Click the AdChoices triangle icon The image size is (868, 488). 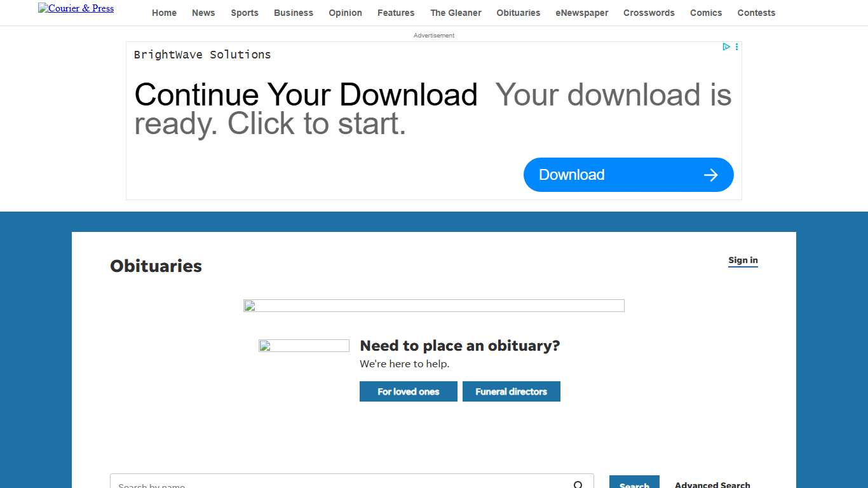726,46
